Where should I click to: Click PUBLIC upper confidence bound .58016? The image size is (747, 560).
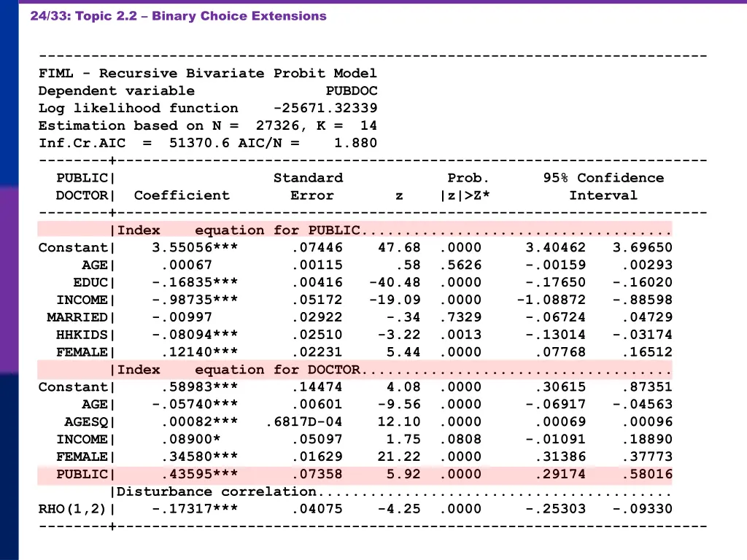tap(647, 474)
